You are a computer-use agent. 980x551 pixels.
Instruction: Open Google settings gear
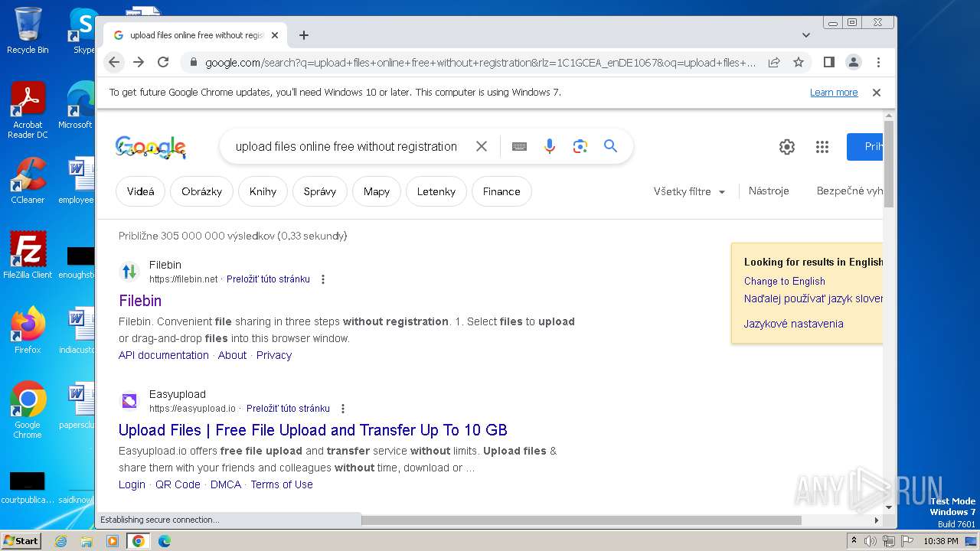[x=787, y=147]
